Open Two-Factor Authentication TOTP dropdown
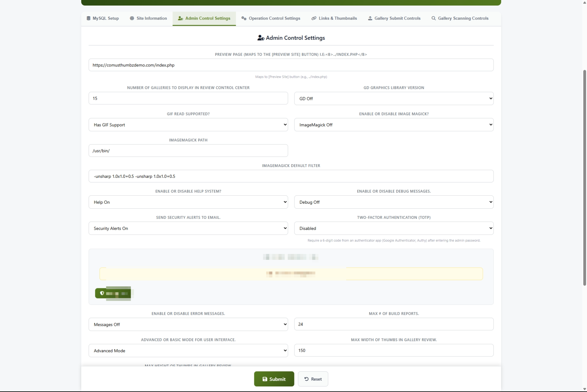Screen dimensions: 587x392 pos(393,228)
